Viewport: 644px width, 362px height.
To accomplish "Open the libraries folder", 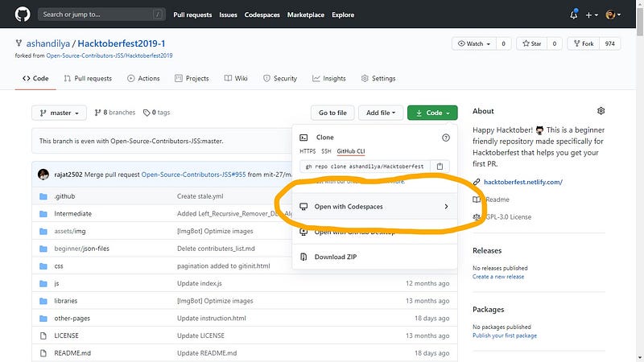I will 66,301.
